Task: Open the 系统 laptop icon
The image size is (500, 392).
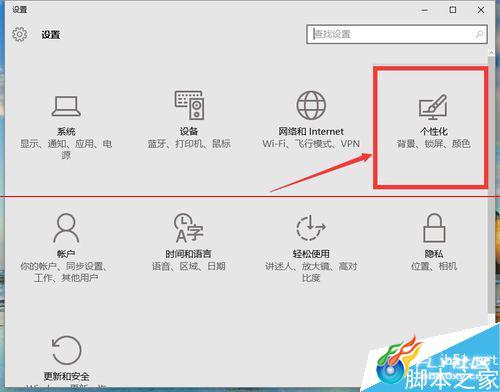Action: click(66, 106)
